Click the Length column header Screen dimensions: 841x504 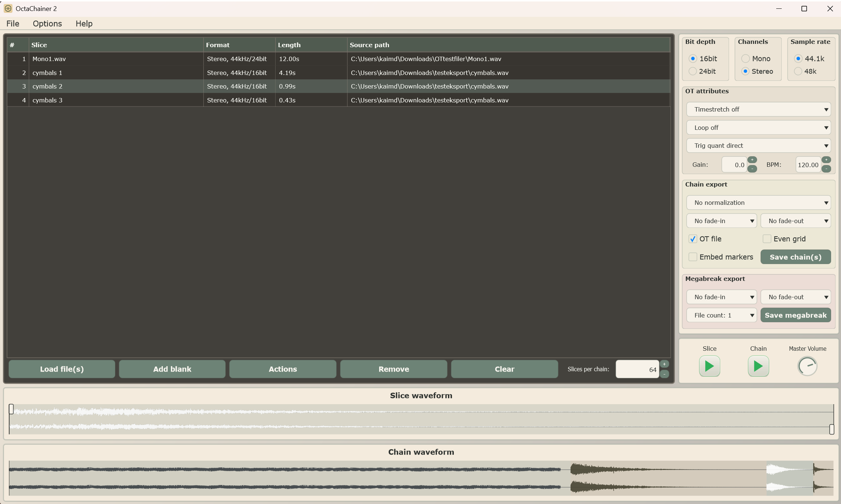pyautogui.click(x=311, y=45)
